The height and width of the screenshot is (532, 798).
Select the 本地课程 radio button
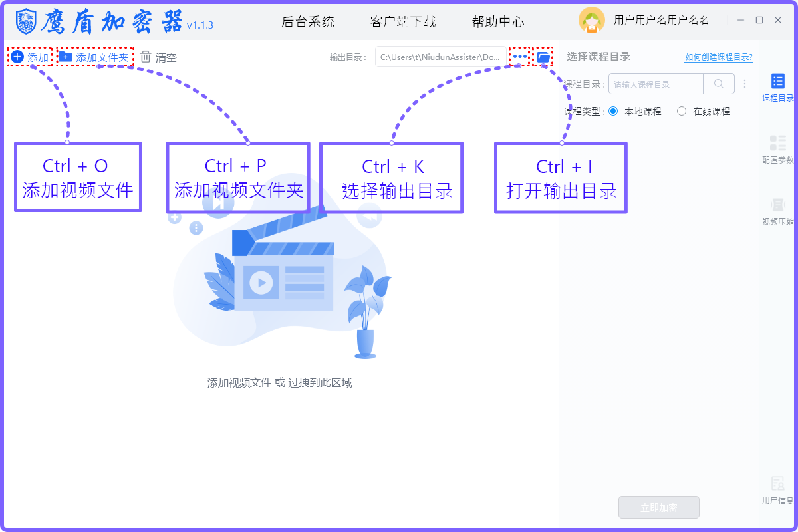pyautogui.click(x=613, y=112)
